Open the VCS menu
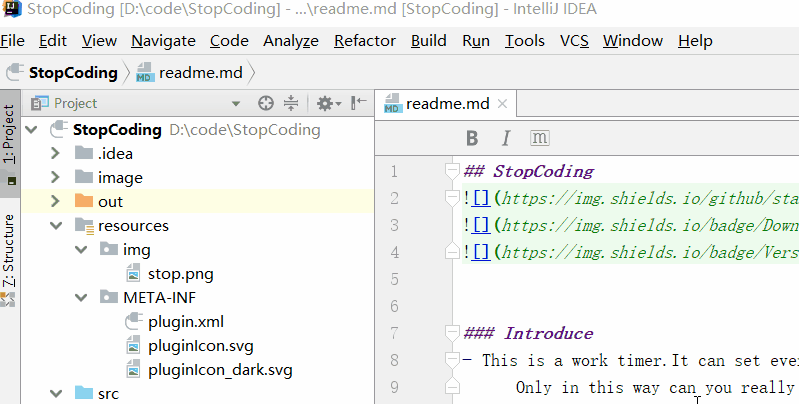The width and height of the screenshot is (799, 404). pos(574,41)
